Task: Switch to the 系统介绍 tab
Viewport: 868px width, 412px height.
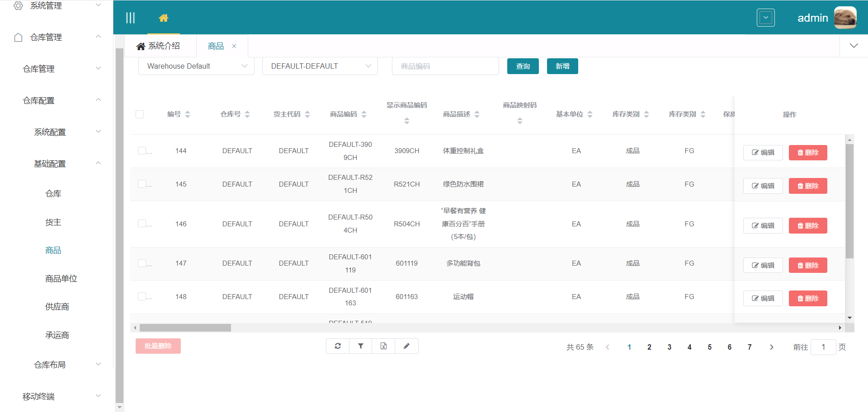Action: 159,46
